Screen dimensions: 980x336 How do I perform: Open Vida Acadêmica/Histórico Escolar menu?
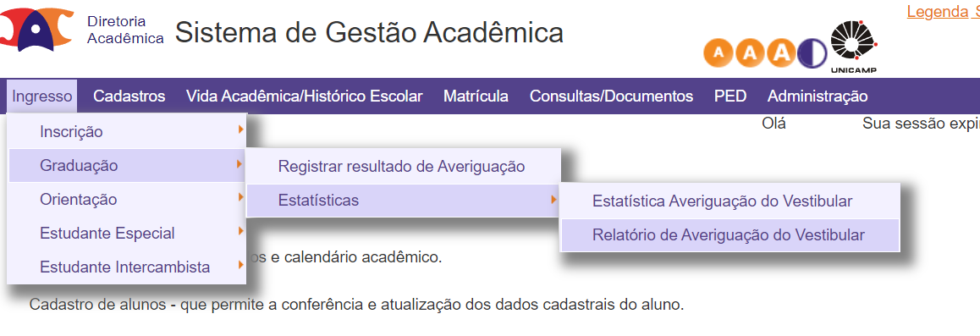pyautogui.click(x=305, y=96)
